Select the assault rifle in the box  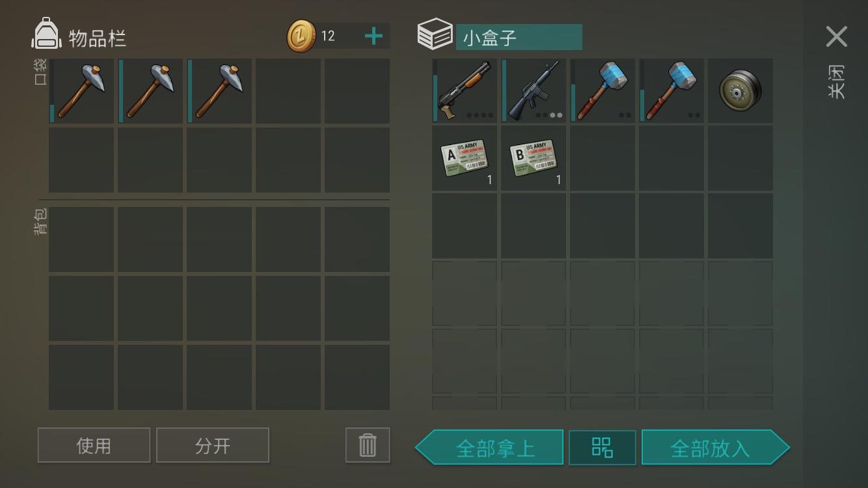point(534,90)
